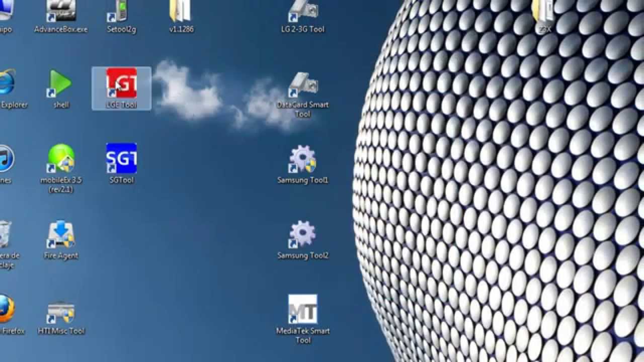The image size is (644, 362).
Task: Launch mobileEx 3.5 (rev2.1)
Action: [x=61, y=168]
